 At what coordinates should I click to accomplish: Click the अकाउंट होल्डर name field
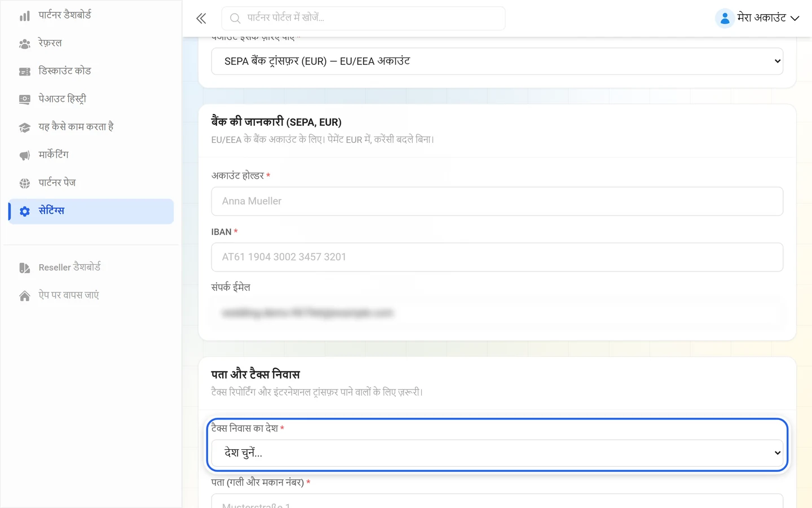(497, 201)
